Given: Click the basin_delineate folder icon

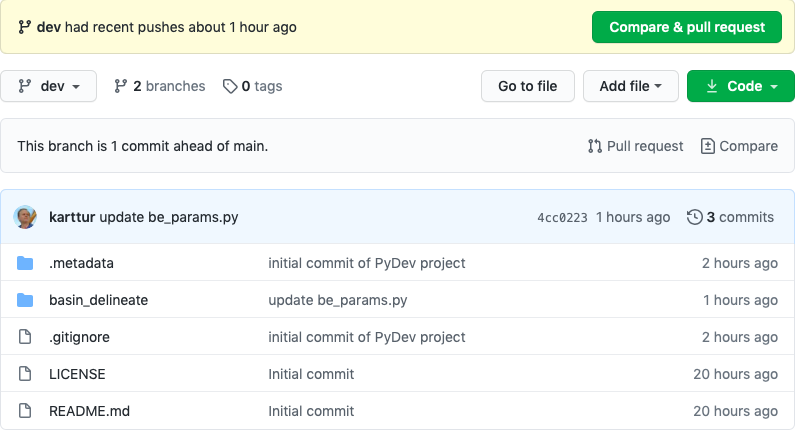Looking at the screenshot, I should 26,300.
